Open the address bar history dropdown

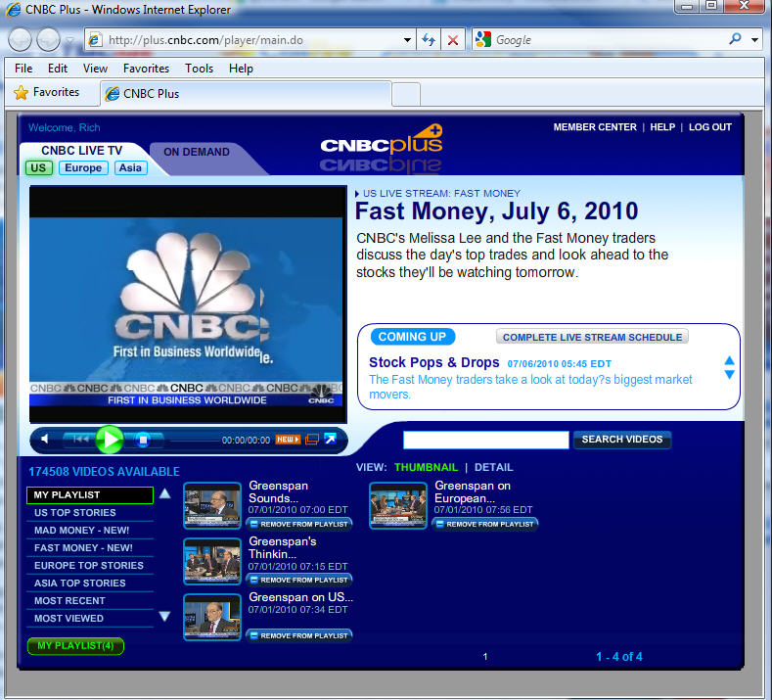[x=408, y=40]
